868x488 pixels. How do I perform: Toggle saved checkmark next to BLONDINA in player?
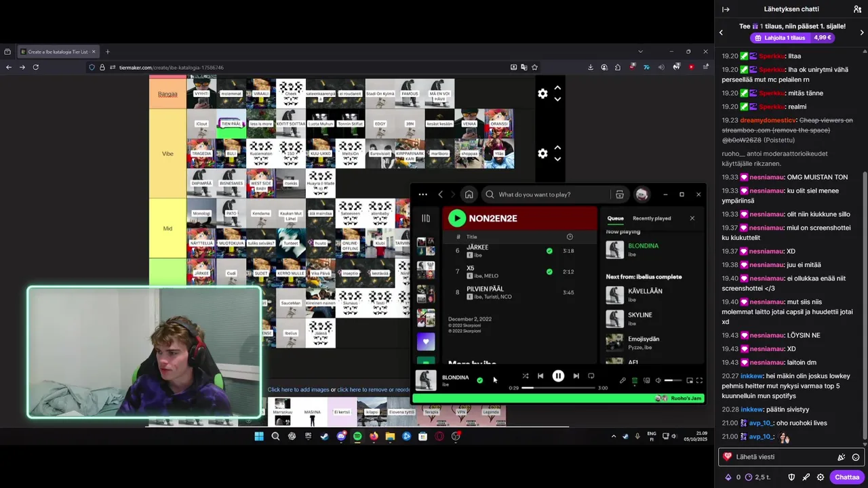coord(479,380)
